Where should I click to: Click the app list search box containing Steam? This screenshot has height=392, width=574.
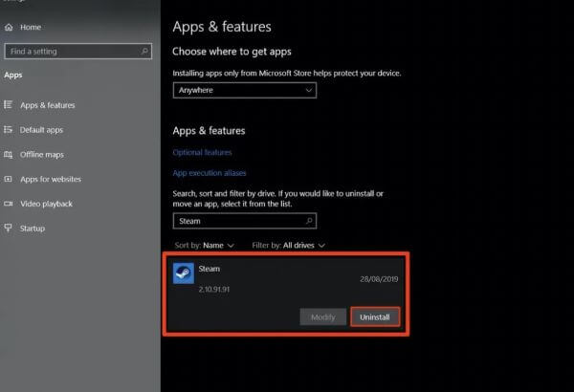click(245, 221)
